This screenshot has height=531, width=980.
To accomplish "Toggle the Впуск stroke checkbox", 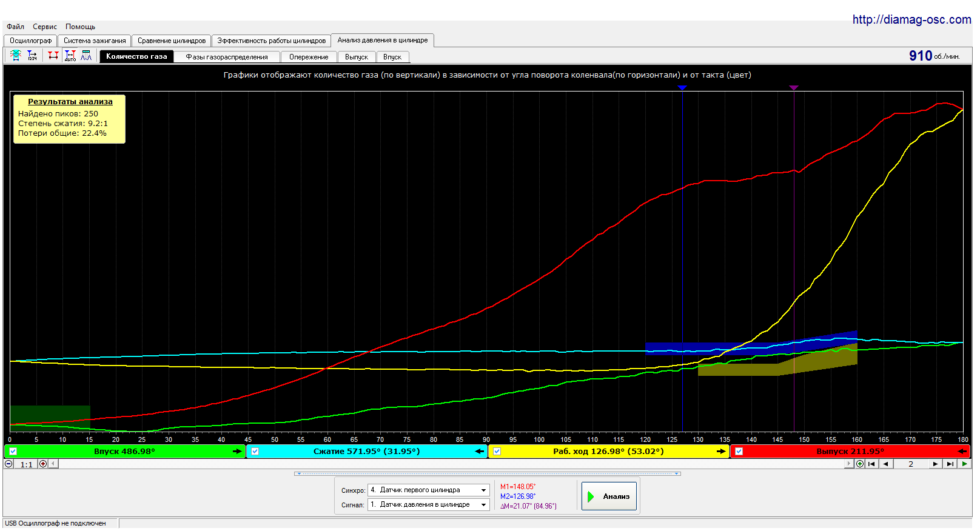I will [x=13, y=451].
